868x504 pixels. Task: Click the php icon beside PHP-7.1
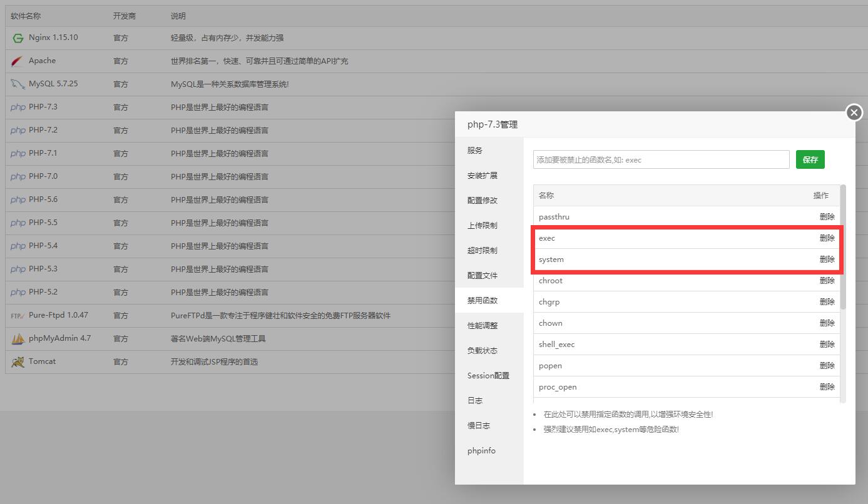tap(18, 154)
